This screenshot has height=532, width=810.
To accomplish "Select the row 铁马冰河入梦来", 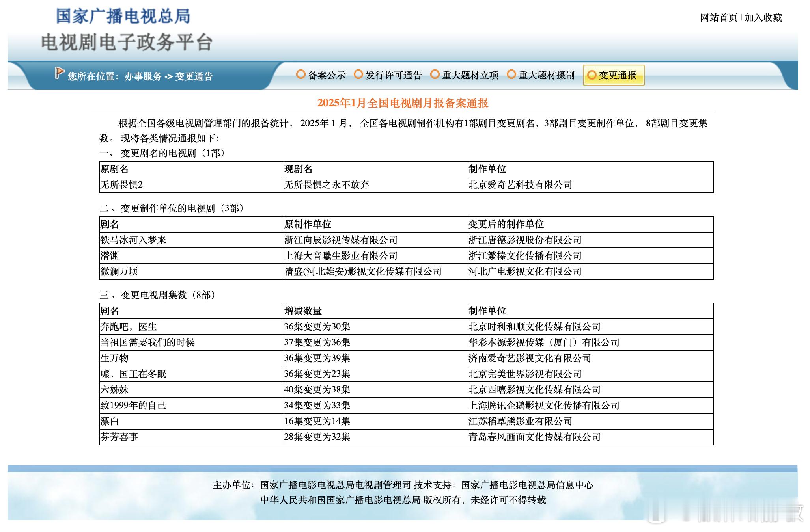I will tap(407, 240).
